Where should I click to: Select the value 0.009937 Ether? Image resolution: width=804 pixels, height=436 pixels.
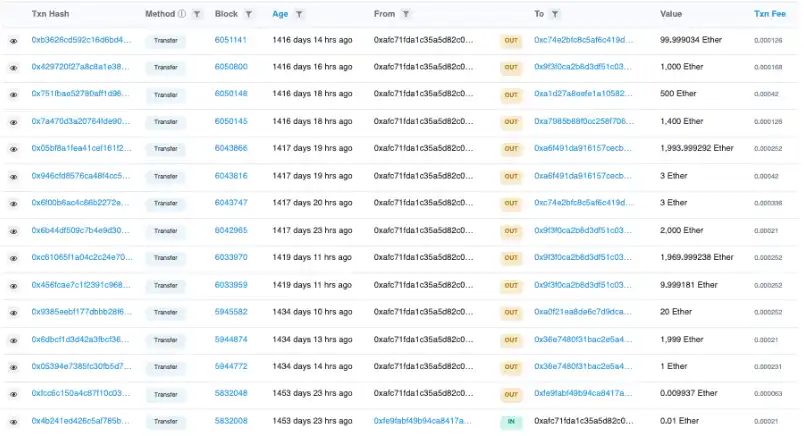(689, 393)
